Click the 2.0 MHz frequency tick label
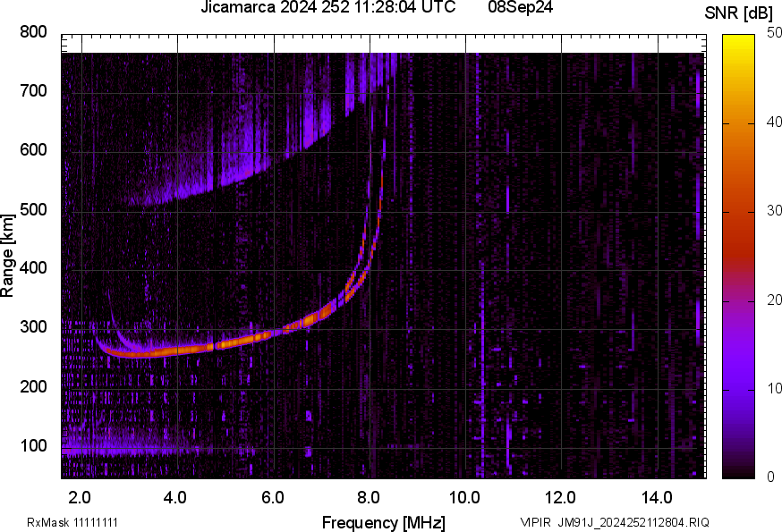Image resolution: width=782 pixels, height=532 pixels. pos(80,497)
